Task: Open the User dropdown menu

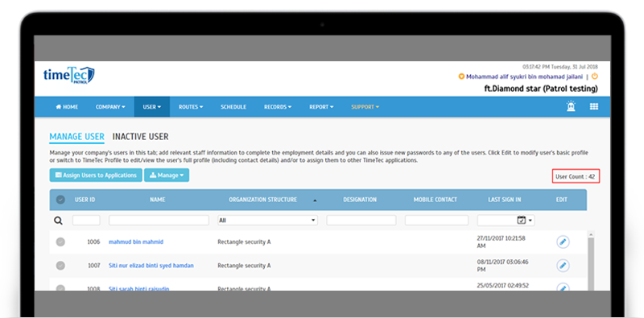Action: [x=152, y=107]
